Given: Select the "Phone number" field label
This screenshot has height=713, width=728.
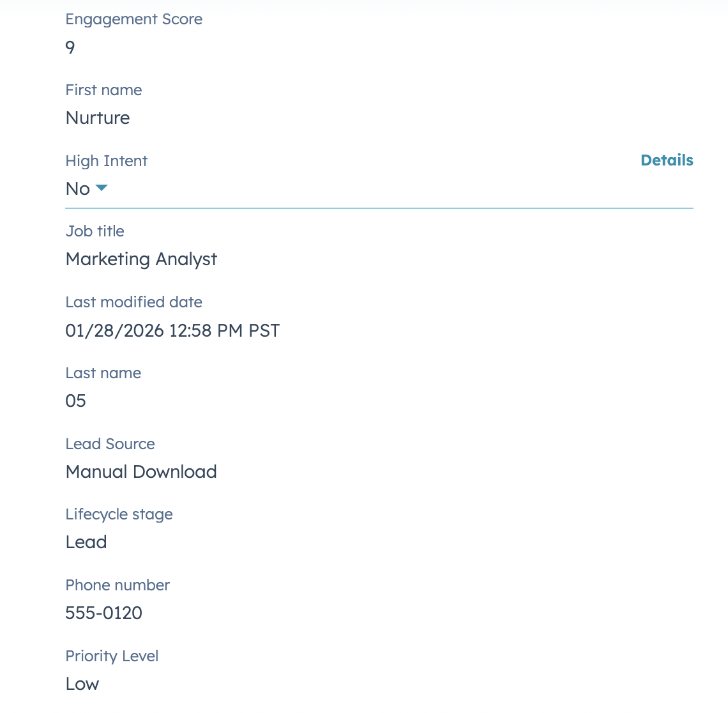Looking at the screenshot, I should (x=118, y=585).
